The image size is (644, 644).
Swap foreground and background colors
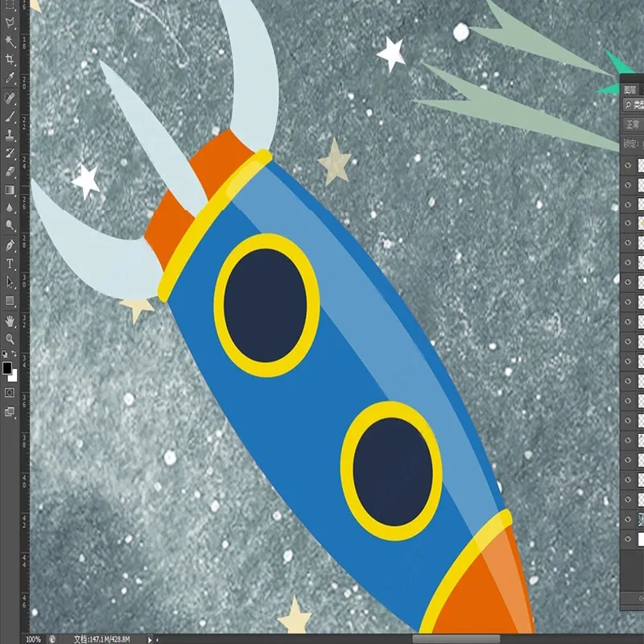14,353
